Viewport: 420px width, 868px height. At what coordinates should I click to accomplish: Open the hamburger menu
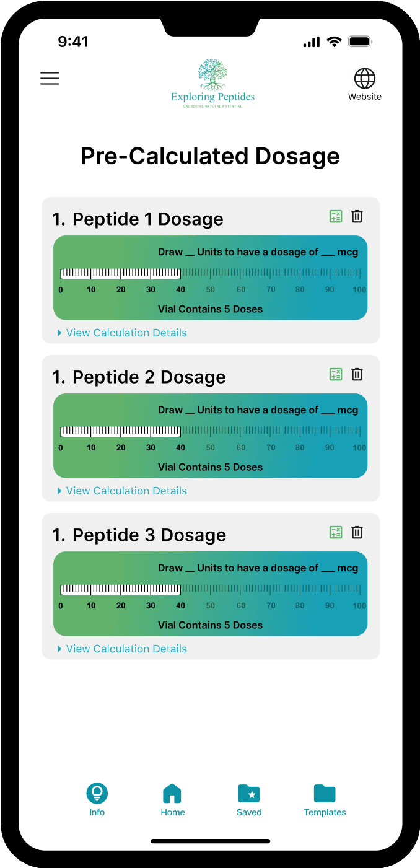point(50,78)
